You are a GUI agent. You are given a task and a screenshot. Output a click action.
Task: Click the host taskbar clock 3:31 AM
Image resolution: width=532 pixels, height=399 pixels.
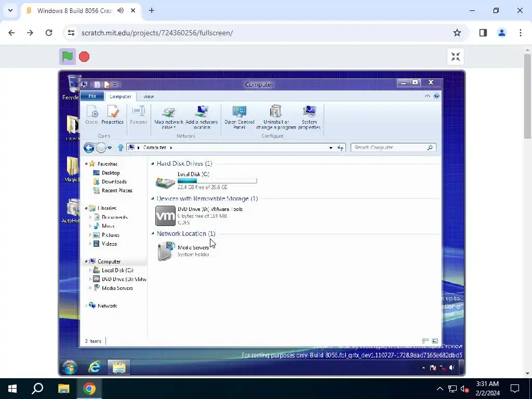[487, 389]
